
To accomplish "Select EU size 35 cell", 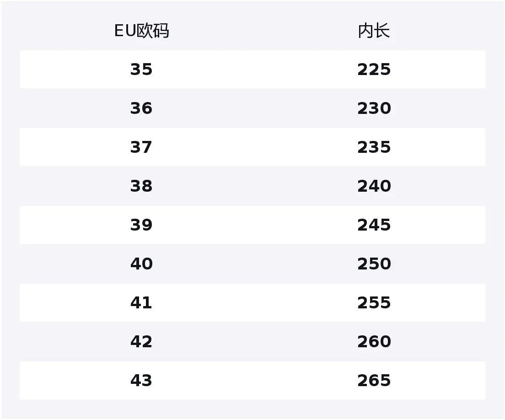I will (141, 70).
